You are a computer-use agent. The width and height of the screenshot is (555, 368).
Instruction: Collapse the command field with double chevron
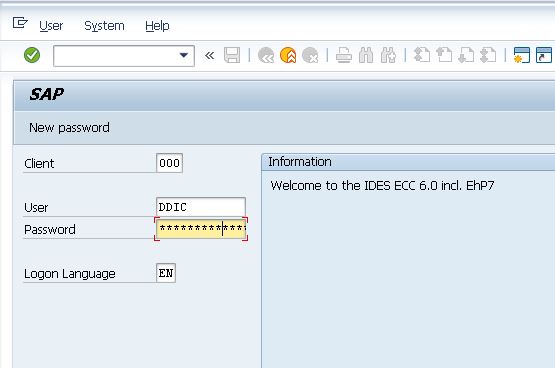[x=210, y=56]
